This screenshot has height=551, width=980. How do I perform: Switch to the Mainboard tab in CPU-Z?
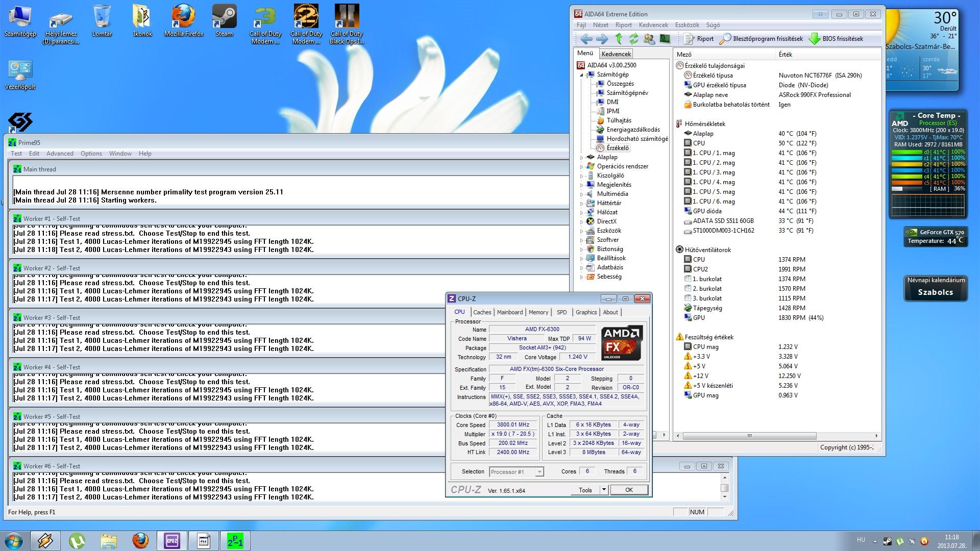[510, 312]
